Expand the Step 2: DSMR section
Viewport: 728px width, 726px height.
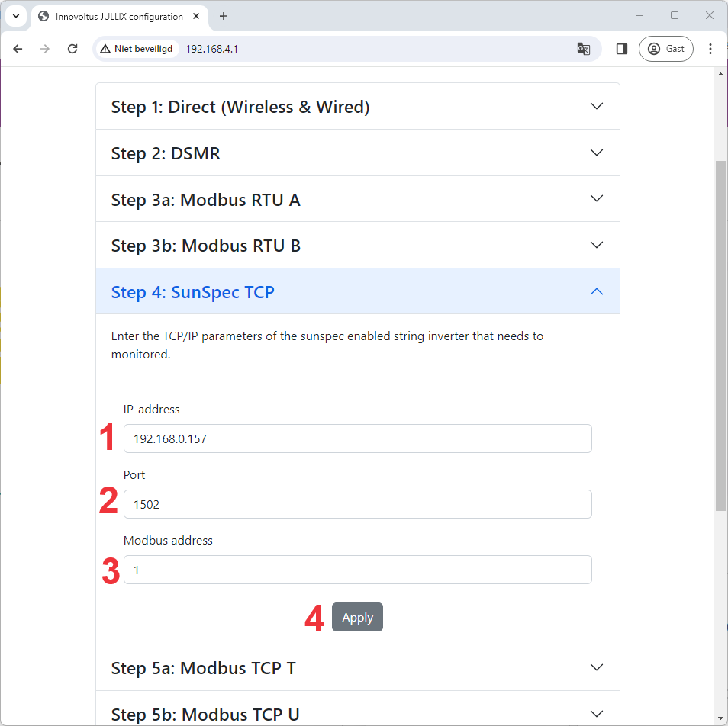357,153
